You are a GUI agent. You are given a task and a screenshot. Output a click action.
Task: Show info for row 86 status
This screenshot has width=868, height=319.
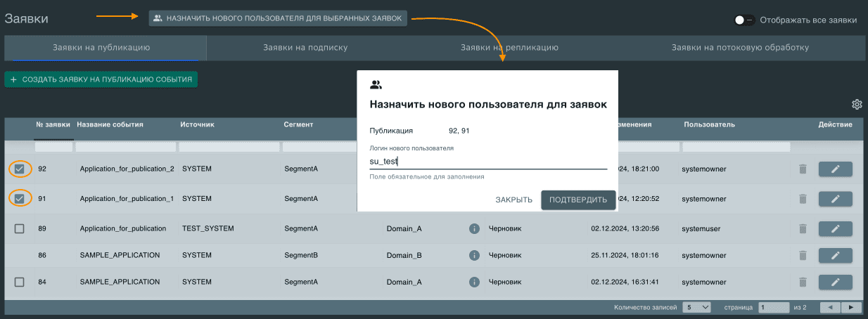(x=474, y=255)
